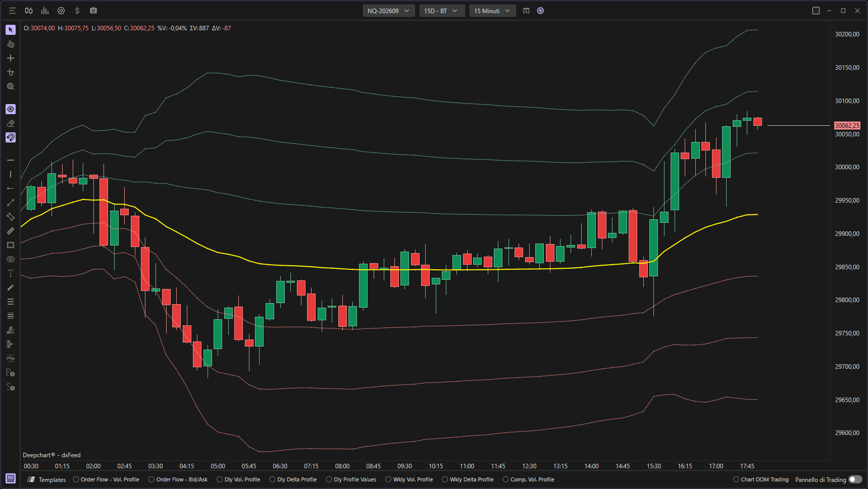
Task: Click the detach chart window icon
Action: tap(526, 11)
